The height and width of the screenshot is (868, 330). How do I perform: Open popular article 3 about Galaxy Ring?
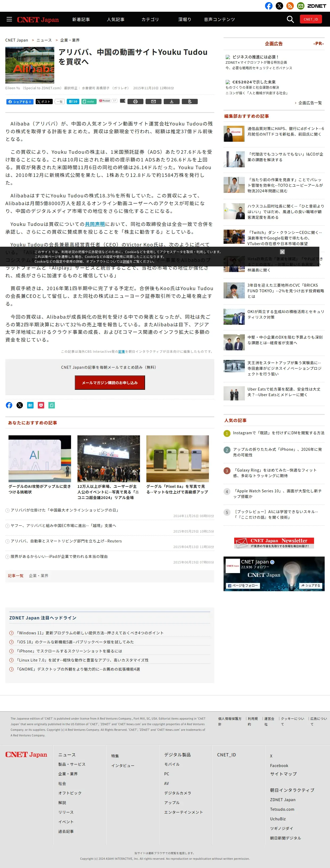click(275, 473)
